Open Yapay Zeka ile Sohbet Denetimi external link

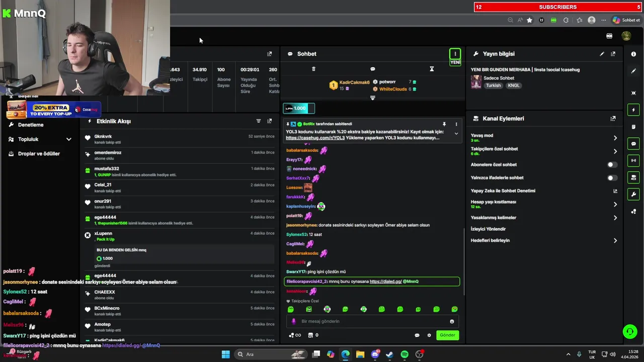pos(615,191)
